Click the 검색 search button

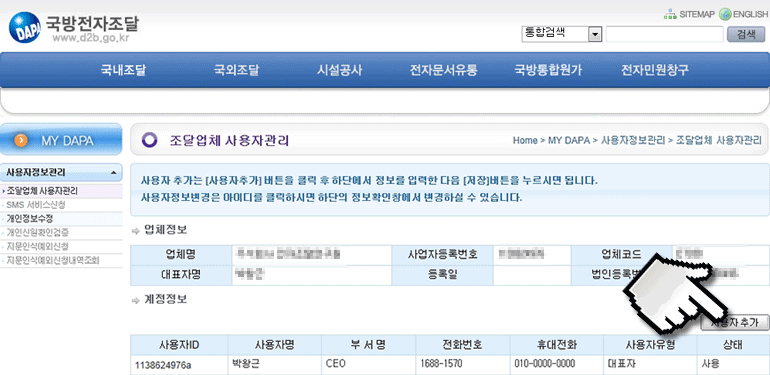point(746,34)
